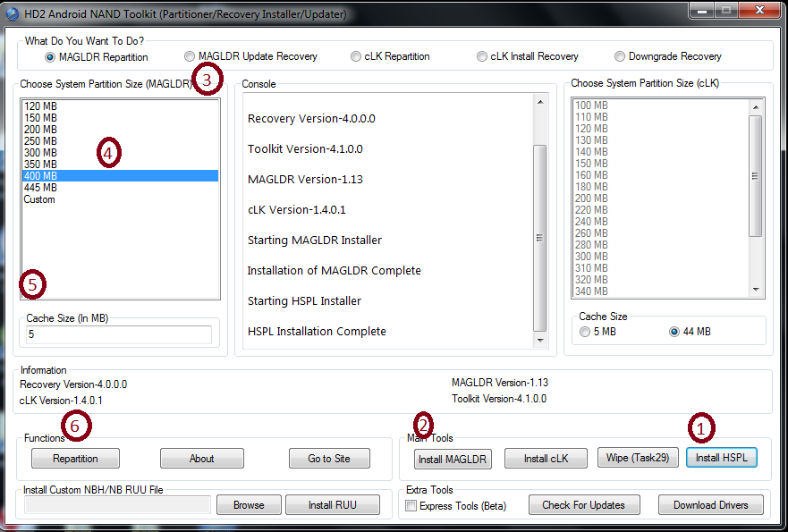Select 250 MB MAGLDR partition size
The image size is (788, 532).
click(120, 141)
